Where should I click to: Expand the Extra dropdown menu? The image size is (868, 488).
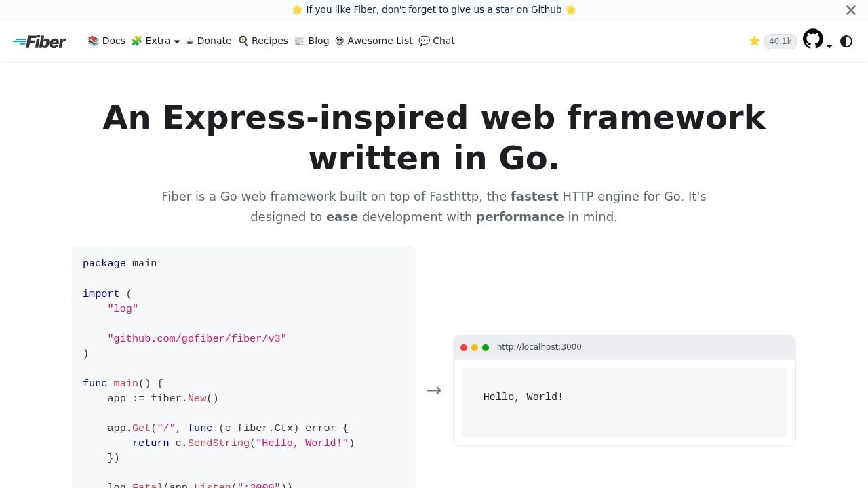point(155,41)
